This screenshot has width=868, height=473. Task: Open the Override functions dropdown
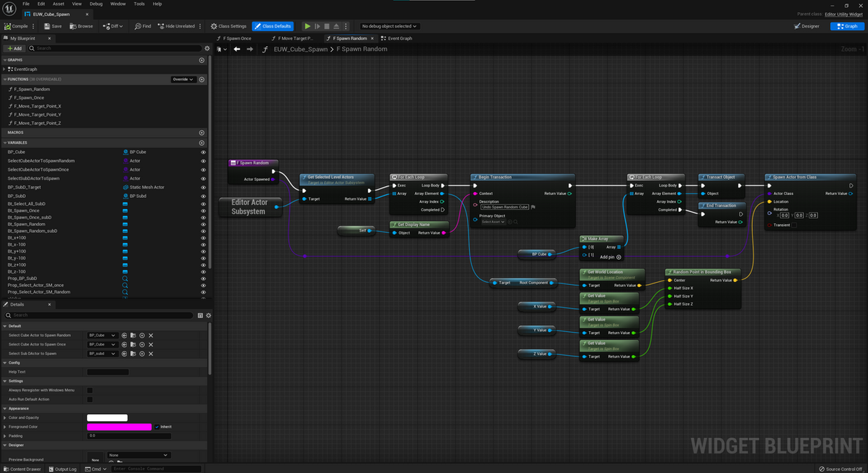[x=183, y=79]
